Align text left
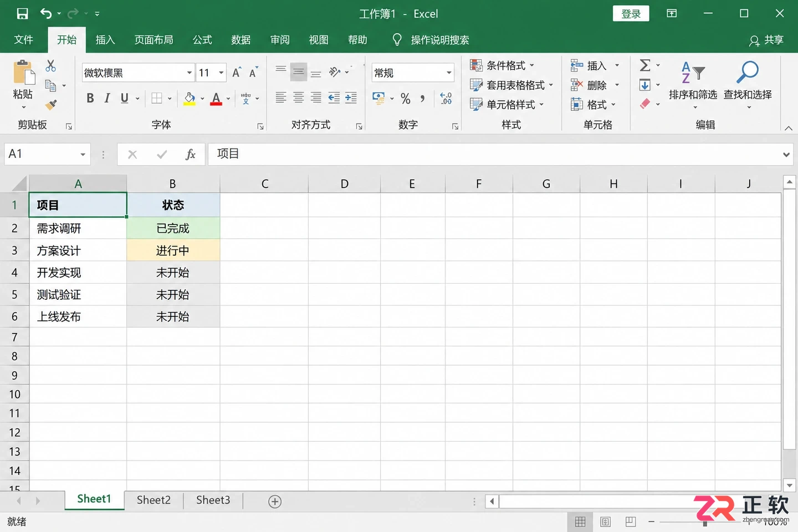The image size is (798, 532). [x=281, y=98]
